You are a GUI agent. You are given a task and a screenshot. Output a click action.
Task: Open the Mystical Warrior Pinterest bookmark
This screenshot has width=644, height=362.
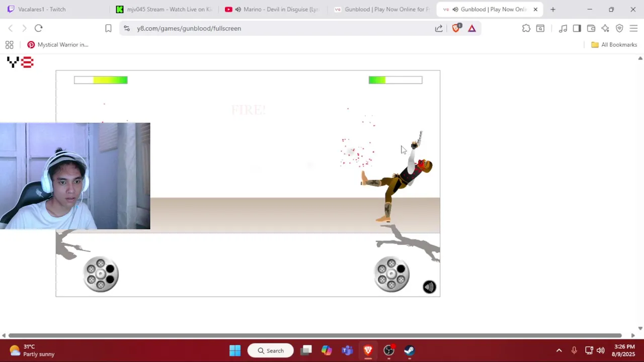58,45
